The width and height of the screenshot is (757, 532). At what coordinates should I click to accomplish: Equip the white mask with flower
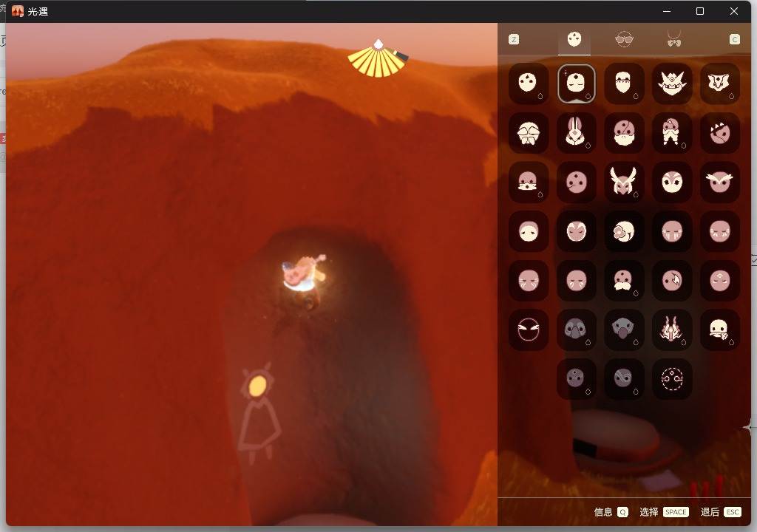pos(624,231)
